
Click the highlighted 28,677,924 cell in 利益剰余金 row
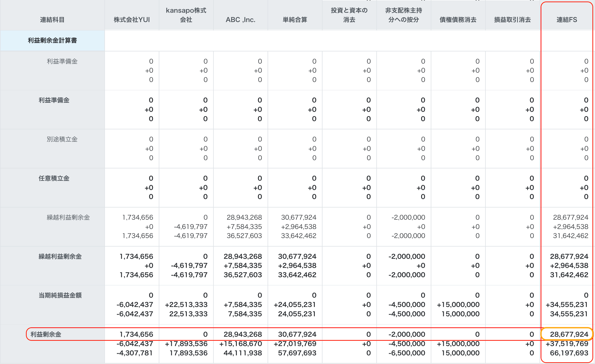(569, 334)
